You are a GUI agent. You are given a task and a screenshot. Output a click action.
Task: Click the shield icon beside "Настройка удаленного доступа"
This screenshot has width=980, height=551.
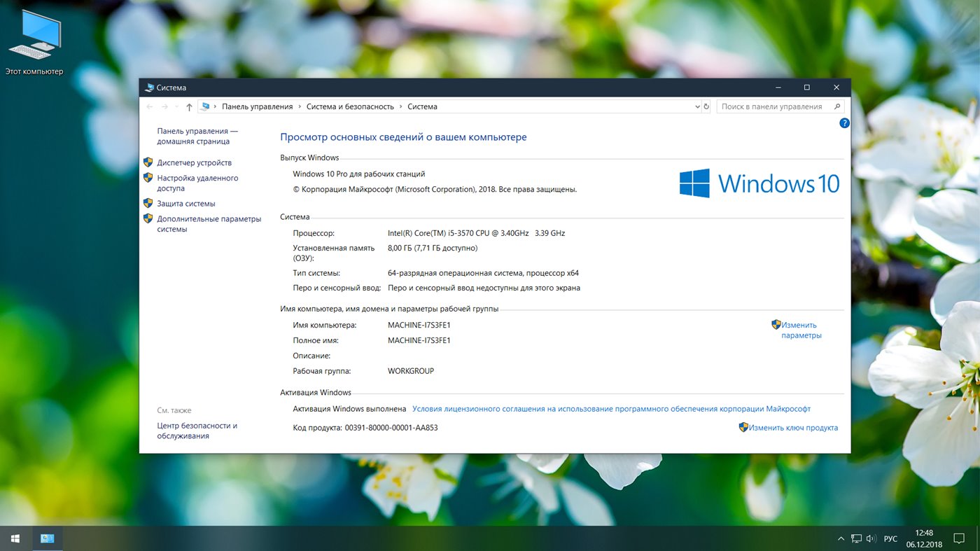[148, 178]
